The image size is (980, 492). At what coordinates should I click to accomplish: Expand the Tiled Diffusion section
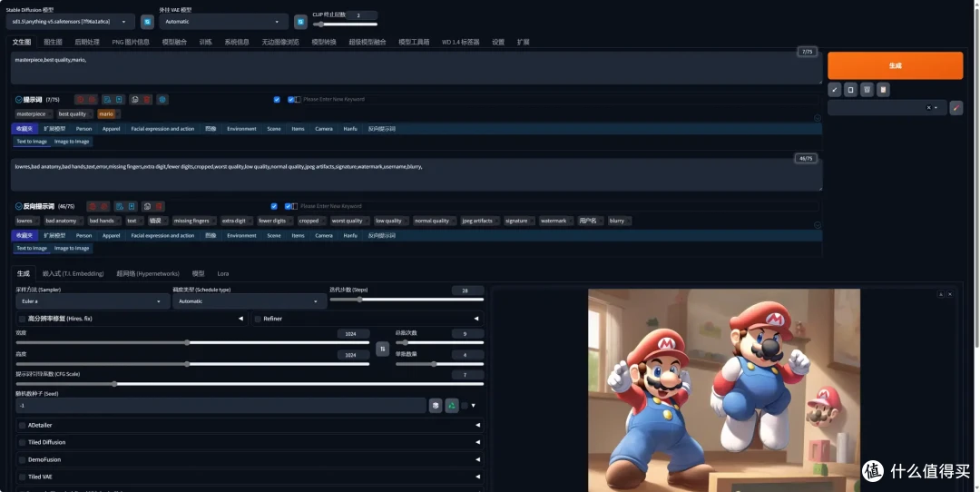(477, 442)
